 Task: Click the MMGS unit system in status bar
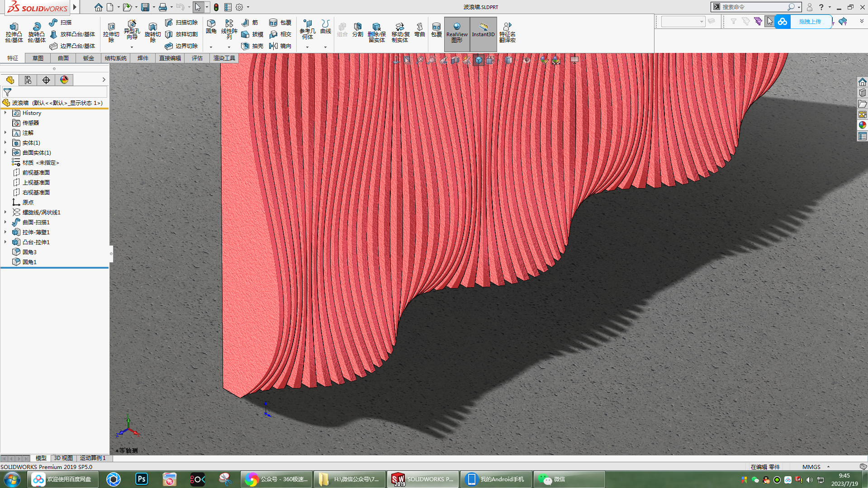(811, 467)
